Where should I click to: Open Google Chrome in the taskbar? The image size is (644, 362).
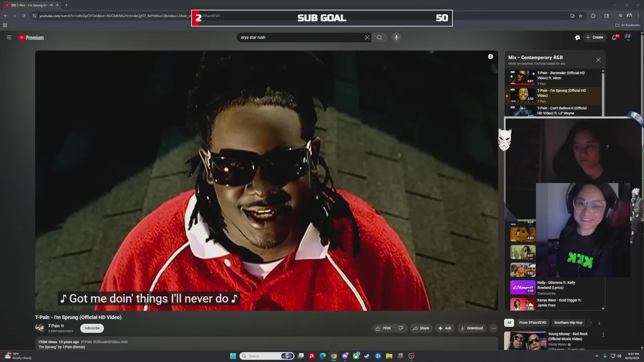pyautogui.click(x=334, y=356)
